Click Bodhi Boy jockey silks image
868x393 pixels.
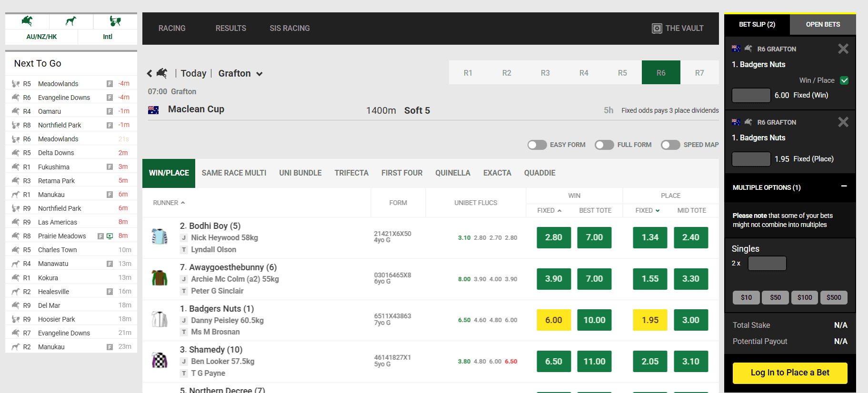pyautogui.click(x=160, y=237)
